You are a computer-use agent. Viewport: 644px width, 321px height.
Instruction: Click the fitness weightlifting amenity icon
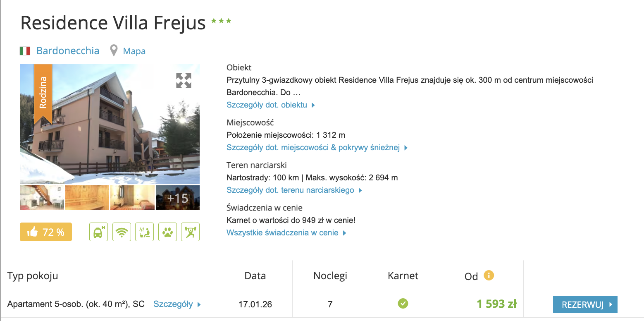pos(190,232)
